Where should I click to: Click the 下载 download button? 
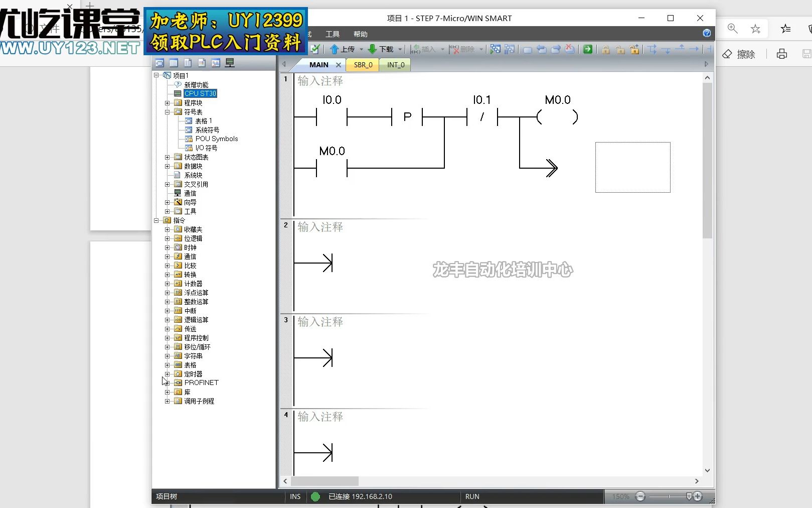pyautogui.click(x=381, y=49)
